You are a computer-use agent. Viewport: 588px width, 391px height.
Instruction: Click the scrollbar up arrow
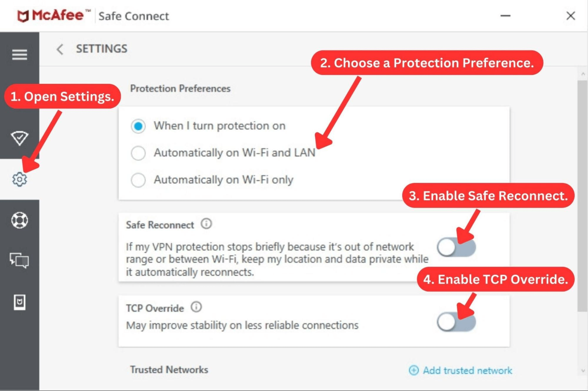[x=583, y=74]
